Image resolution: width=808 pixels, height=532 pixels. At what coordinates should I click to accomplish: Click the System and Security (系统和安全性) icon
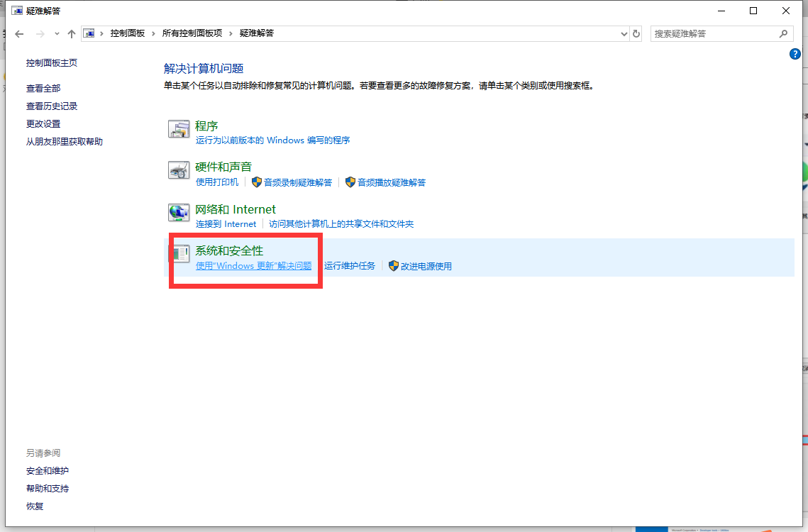179,253
